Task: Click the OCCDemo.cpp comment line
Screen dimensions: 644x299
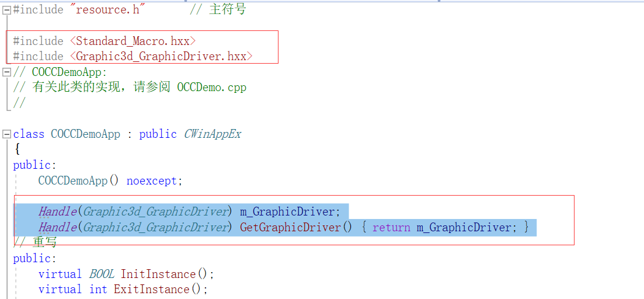Action: [x=130, y=88]
